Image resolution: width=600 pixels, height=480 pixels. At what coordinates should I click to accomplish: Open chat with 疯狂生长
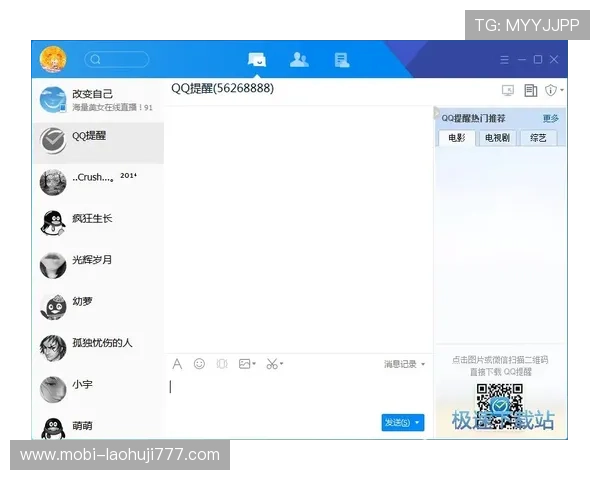[98, 224]
